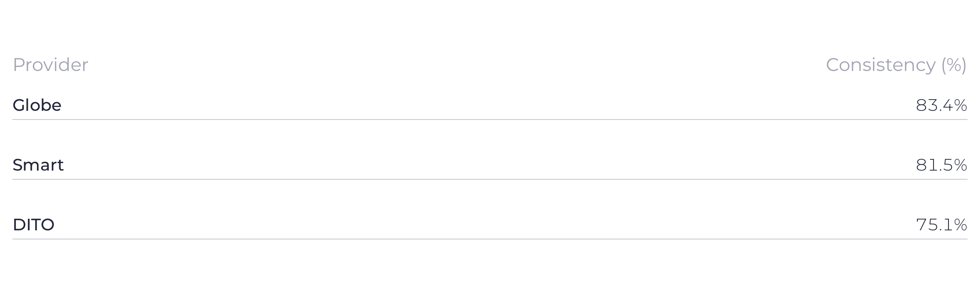The height and width of the screenshot is (293, 980).
Task: Click the (%) symbol in Consistency header
Action: pyautogui.click(x=954, y=66)
